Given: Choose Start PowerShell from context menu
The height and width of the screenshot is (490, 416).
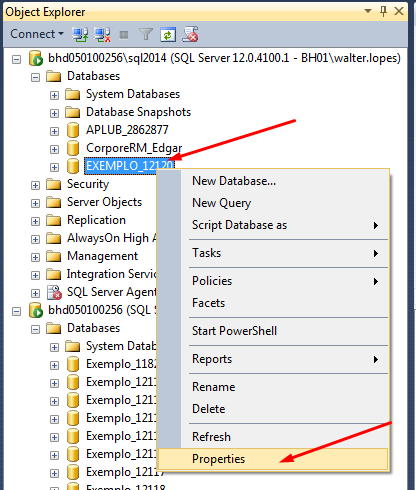Looking at the screenshot, I should coord(273,331).
